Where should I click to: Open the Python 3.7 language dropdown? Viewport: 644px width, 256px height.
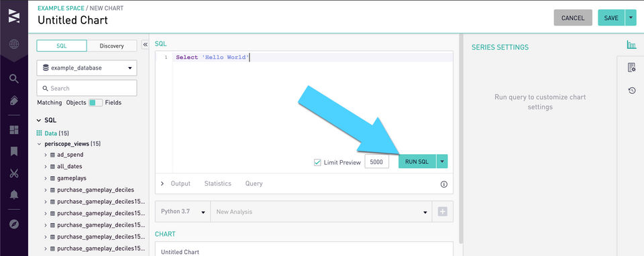pyautogui.click(x=182, y=212)
